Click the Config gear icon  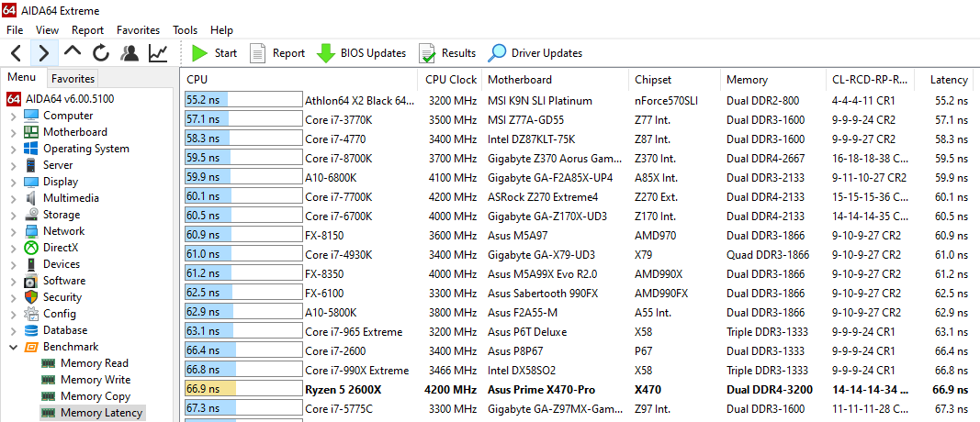click(x=31, y=314)
